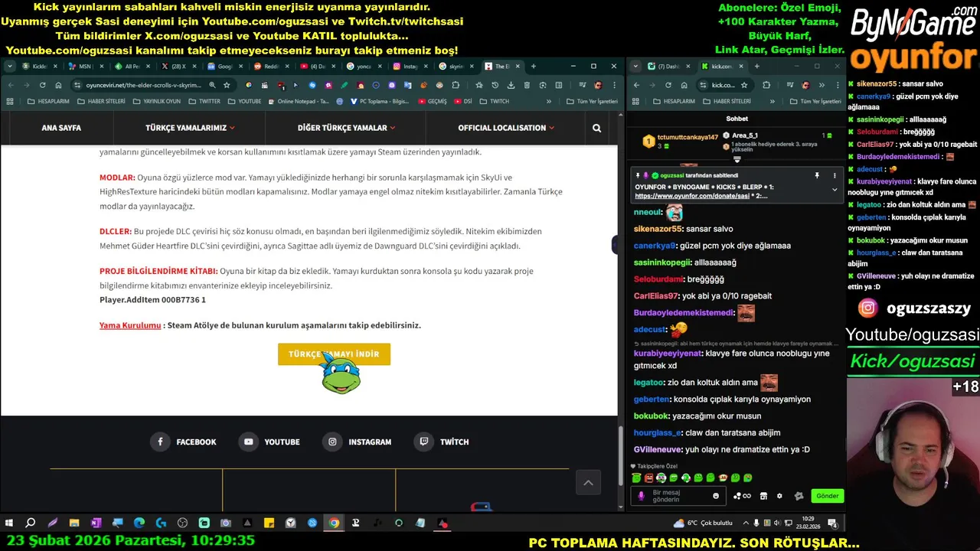Bookmark this page with star icon
This screenshot has width=980, height=551.
pyautogui.click(x=227, y=85)
